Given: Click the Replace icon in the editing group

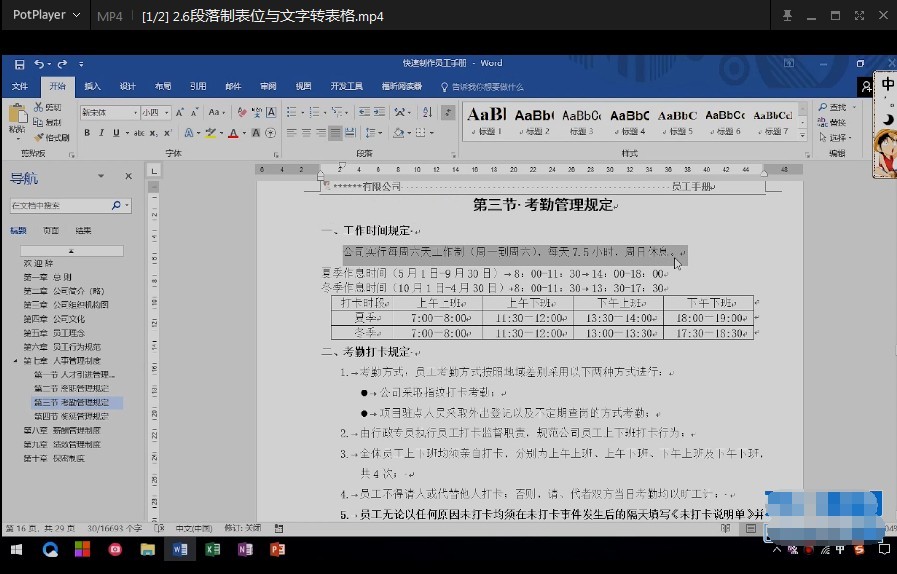Looking at the screenshot, I should point(823,122).
